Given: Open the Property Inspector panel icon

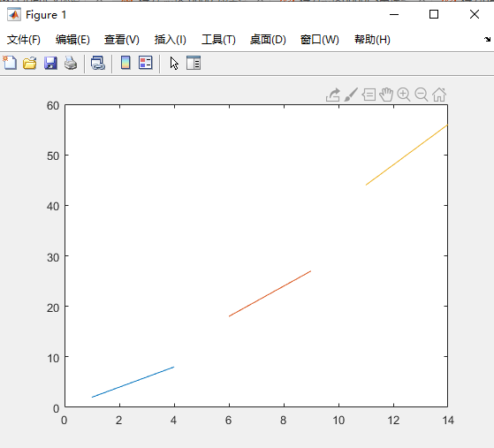Looking at the screenshot, I should pyautogui.click(x=194, y=63).
